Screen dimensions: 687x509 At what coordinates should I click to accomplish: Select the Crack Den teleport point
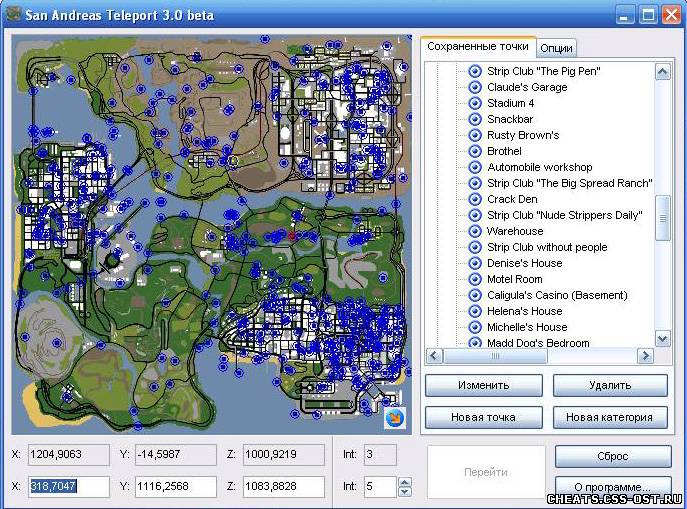click(512, 199)
